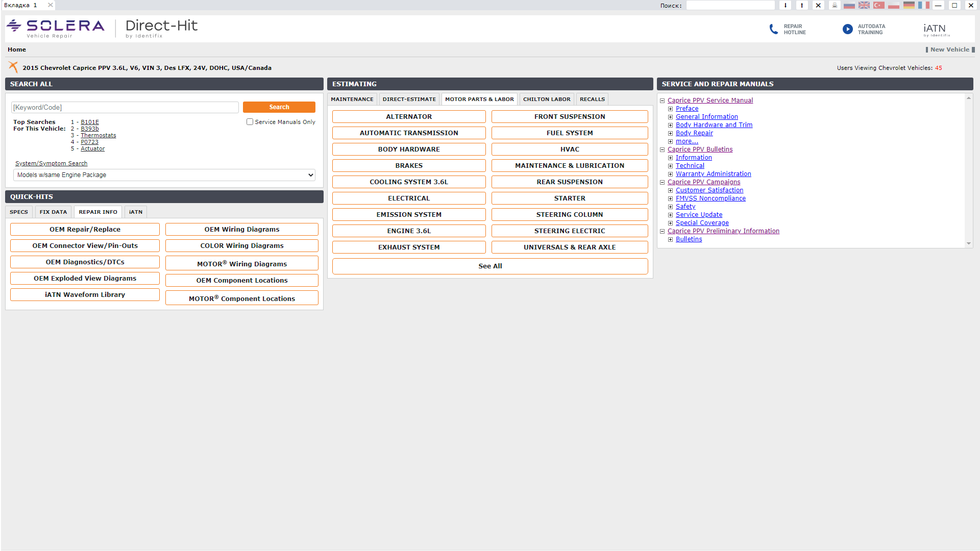This screenshot has height=551, width=980.
Task: Expand the Warranty Administration node
Action: [x=671, y=174]
